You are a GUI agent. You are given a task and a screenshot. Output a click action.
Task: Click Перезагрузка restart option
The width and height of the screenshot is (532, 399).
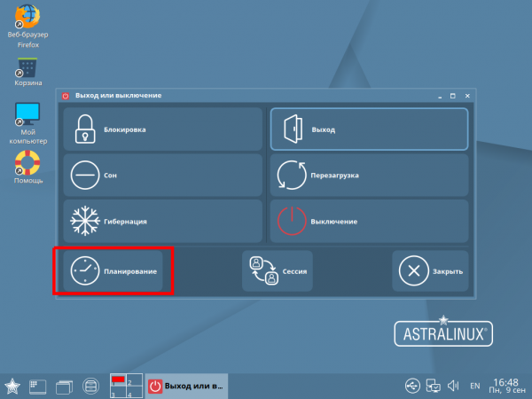pos(368,176)
